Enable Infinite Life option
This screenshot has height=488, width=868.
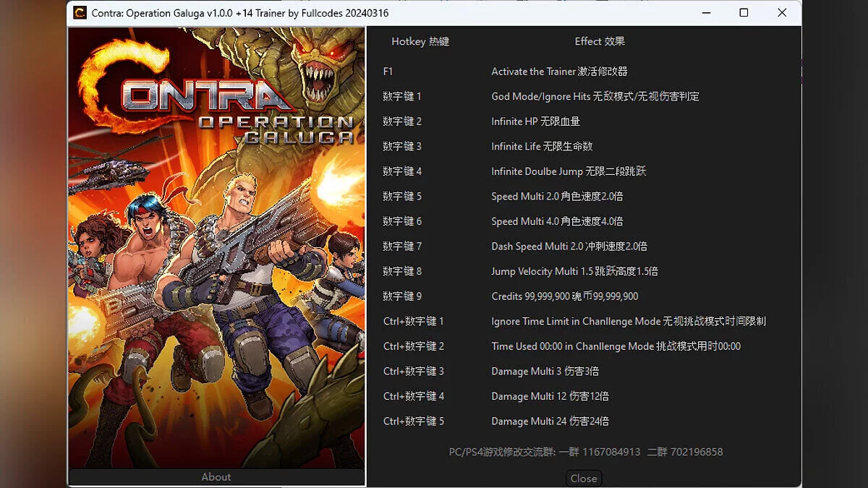pyautogui.click(x=542, y=146)
